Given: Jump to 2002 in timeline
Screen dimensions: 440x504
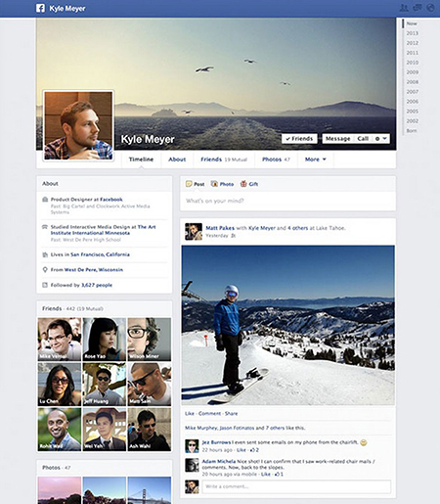Looking at the screenshot, I should point(412,121).
